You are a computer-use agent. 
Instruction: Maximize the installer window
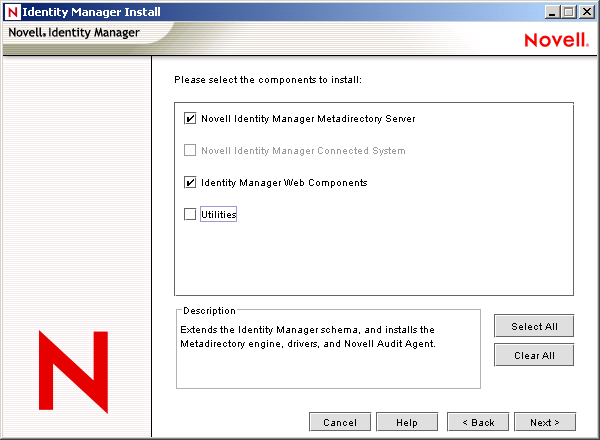pos(569,11)
